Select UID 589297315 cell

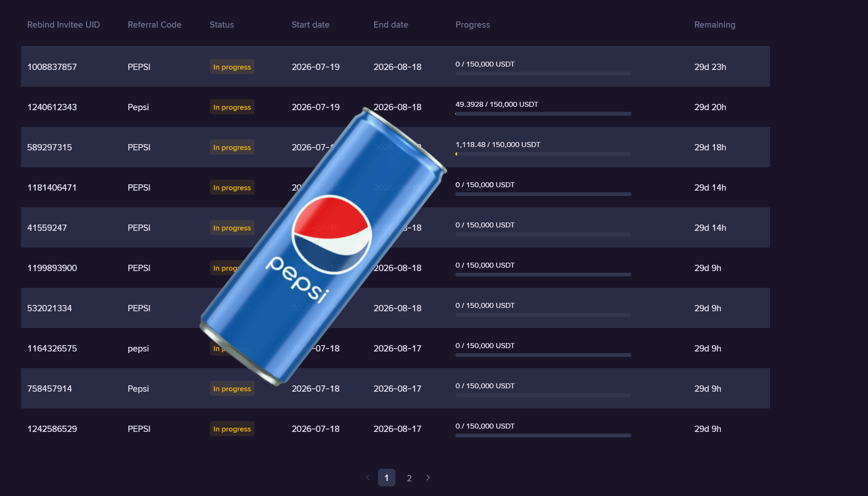[x=49, y=147]
